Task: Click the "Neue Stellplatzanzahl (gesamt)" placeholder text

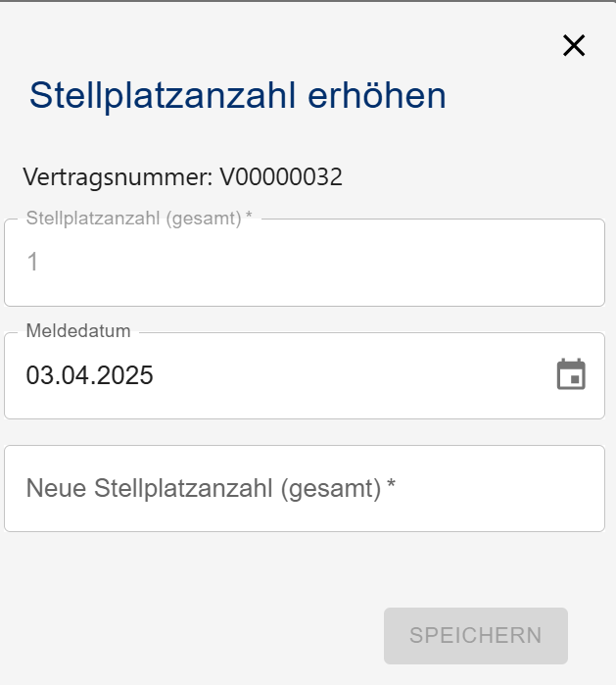Action: [x=203, y=488]
